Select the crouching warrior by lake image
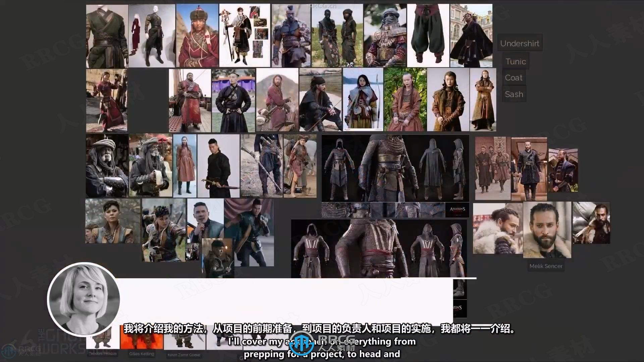This screenshot has height=362, width=644. 321,100
